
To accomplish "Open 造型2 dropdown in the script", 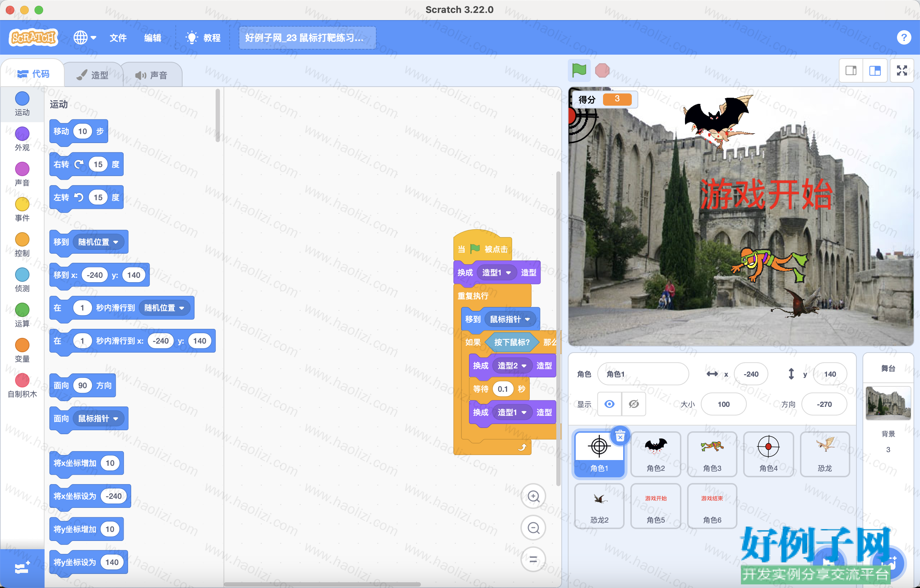I will pyautogui.click(x=512, y=366).
